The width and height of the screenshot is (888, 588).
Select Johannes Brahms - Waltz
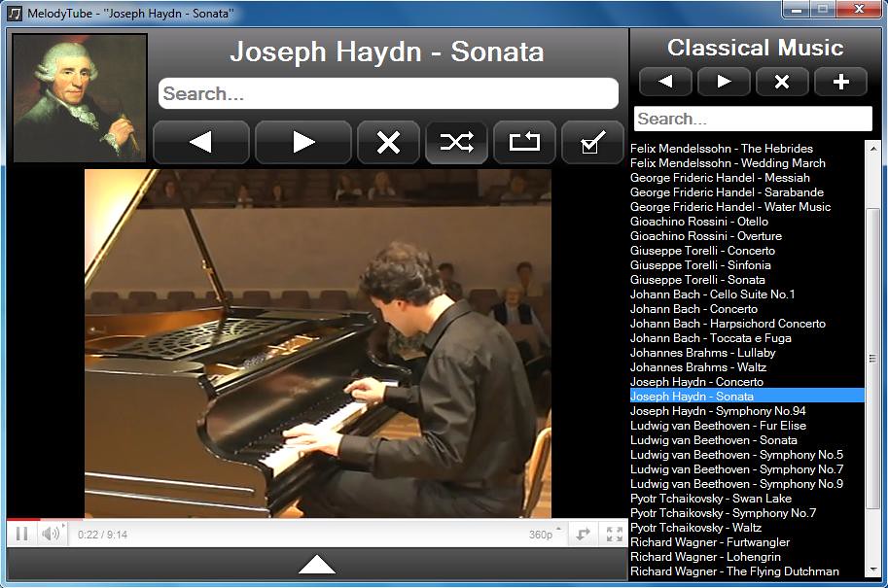click(x=747, y=367)
